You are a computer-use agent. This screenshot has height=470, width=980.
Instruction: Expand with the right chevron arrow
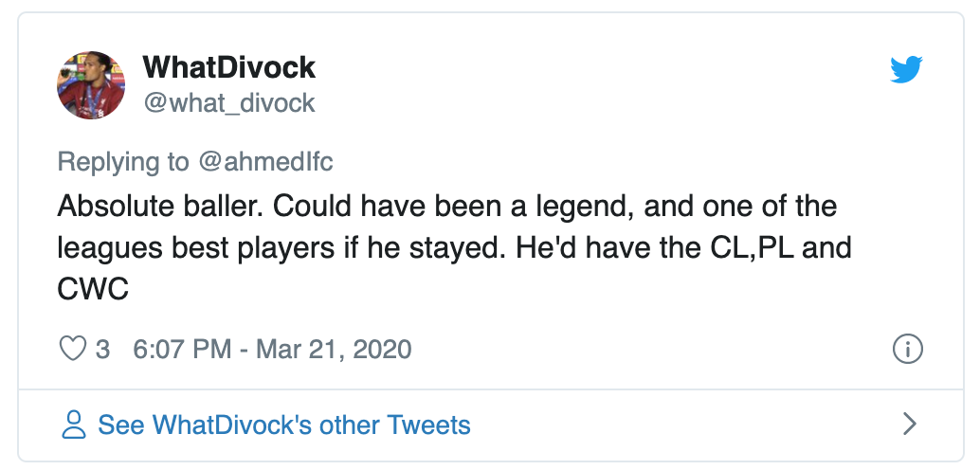[909, 424]
